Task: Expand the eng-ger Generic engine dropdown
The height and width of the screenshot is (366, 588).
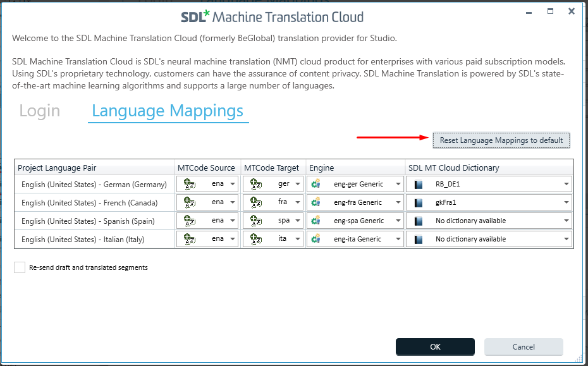Action: [398, 184]
